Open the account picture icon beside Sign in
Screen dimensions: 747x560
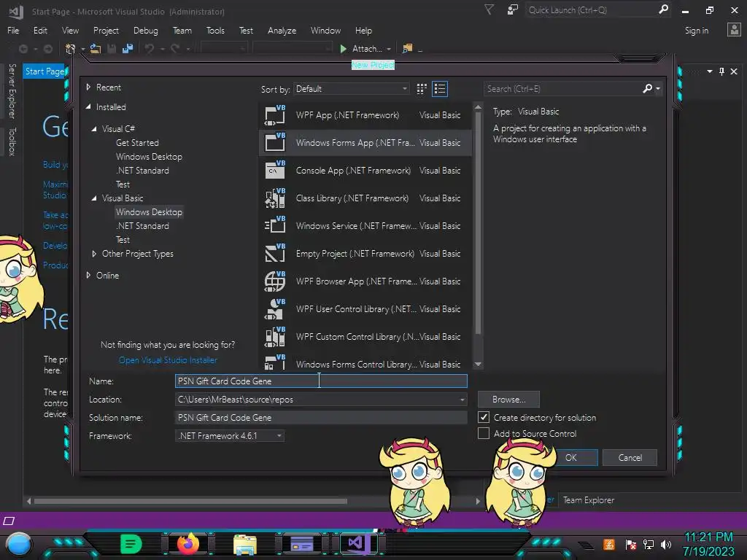tap(734, 30)
